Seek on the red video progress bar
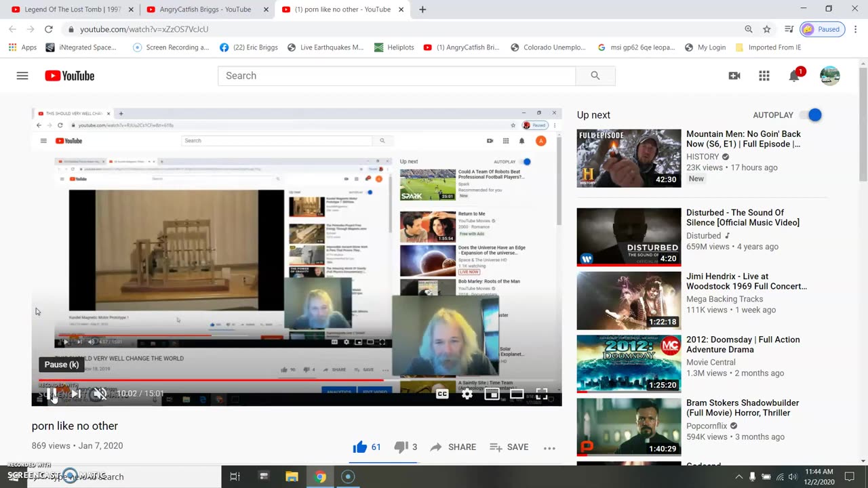 (296, 380)
